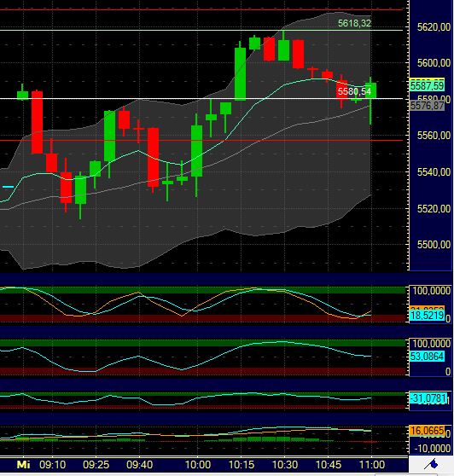Click the cyan 18,5219 stochastic value tag
454x476 pixels.
(x=427, y=316)
